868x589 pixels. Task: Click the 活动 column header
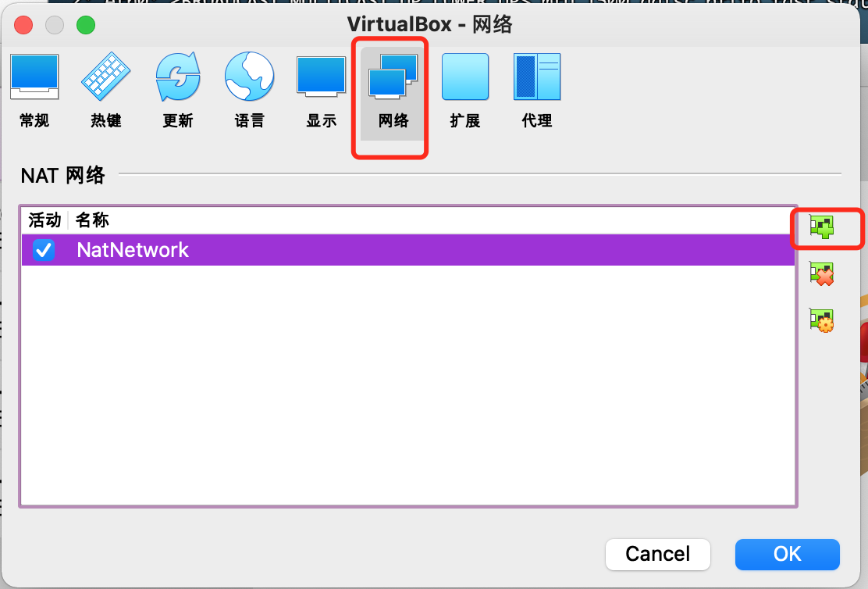[x=44, y=220]
